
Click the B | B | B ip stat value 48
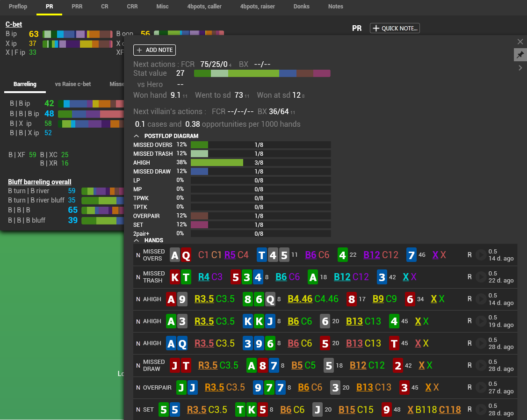[x=49, y=114]
